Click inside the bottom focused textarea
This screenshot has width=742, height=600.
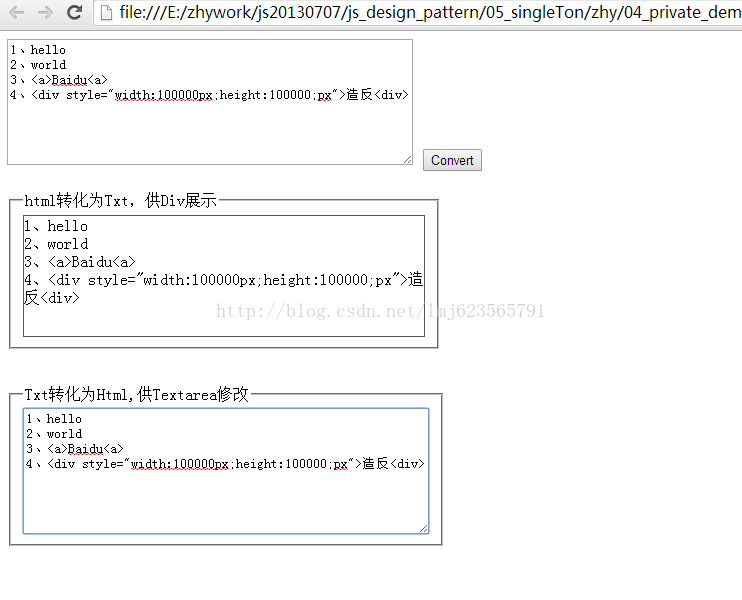[226, 471]
